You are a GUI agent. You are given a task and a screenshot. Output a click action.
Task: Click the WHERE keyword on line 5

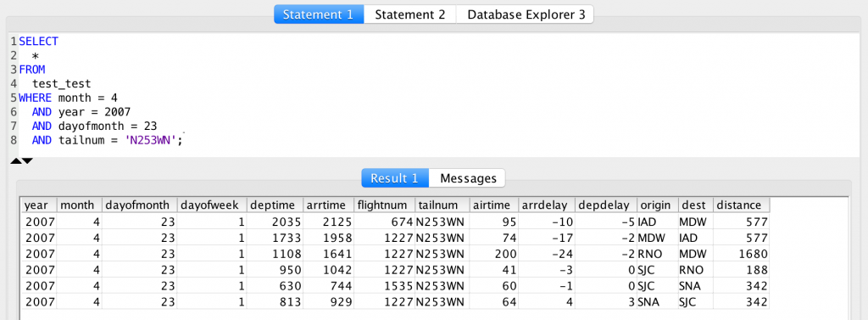tap(36, 98)
